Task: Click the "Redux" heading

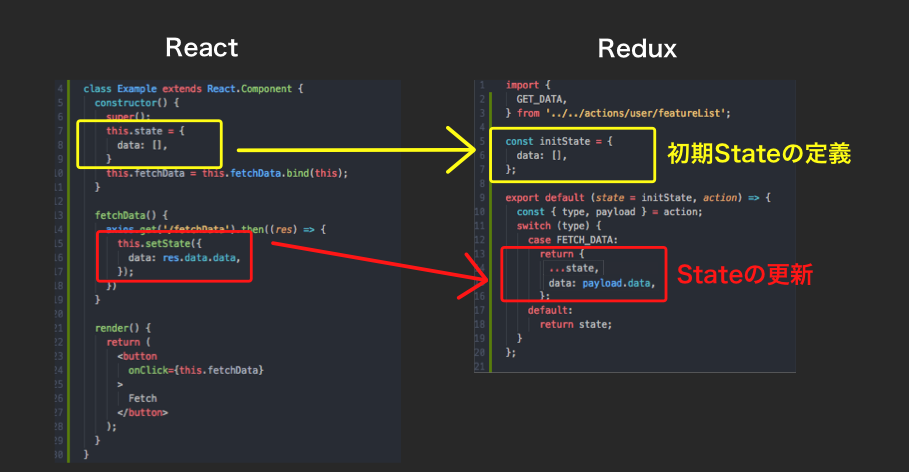Action: 637,49
